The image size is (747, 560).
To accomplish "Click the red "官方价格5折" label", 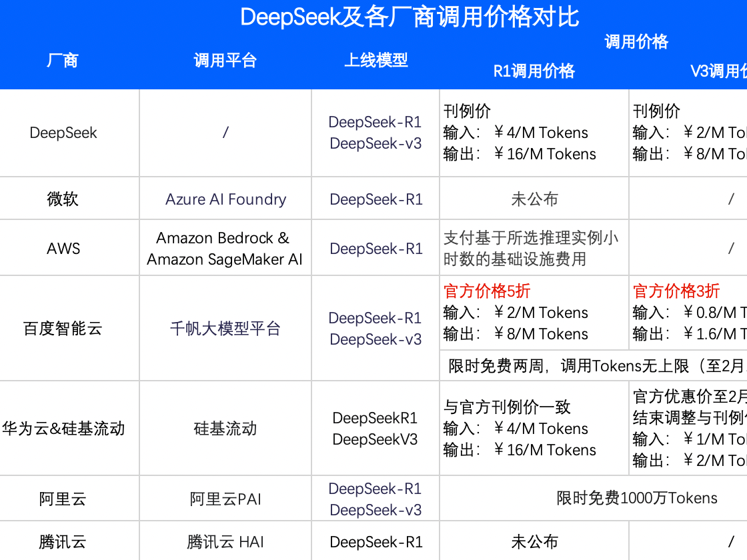I will coord(487,291).
